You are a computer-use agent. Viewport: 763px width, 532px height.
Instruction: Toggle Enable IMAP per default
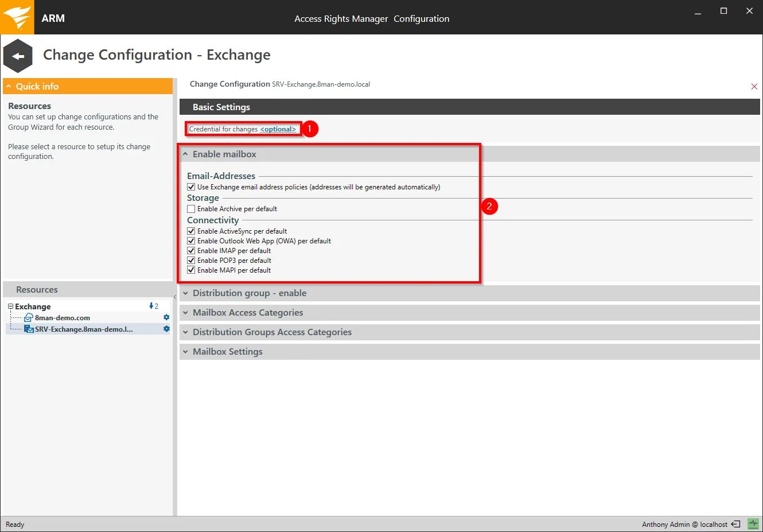coord(191,251)
